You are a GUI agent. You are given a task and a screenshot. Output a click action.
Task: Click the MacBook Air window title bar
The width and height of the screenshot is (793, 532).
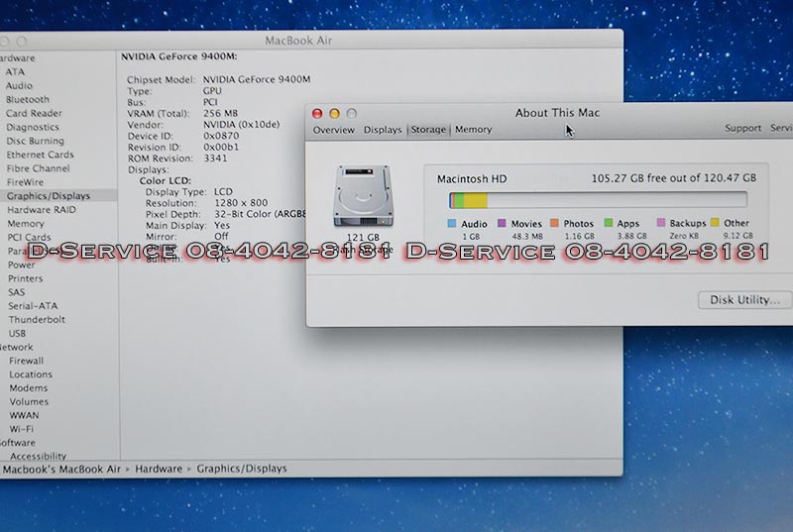tap(311, 41)
